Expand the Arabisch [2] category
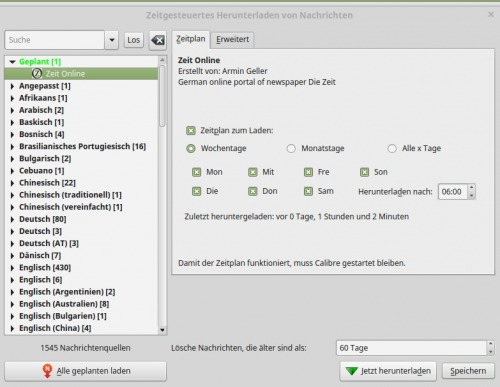Image resolution: width=500 pixels, height=387 pixels. coord(12,110)
